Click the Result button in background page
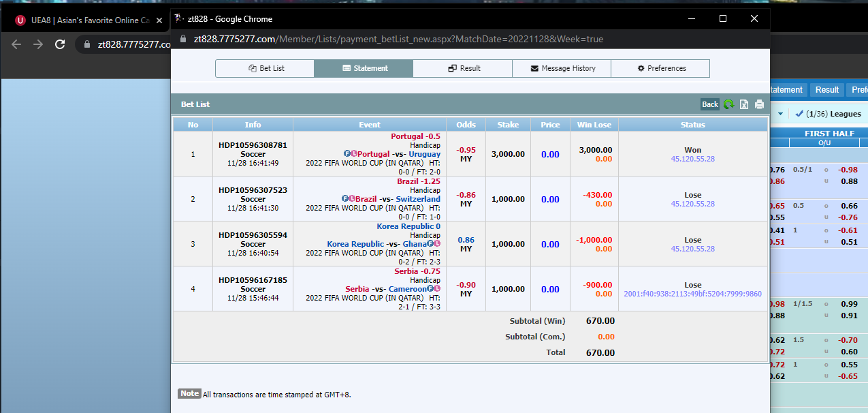 (826, 90)
